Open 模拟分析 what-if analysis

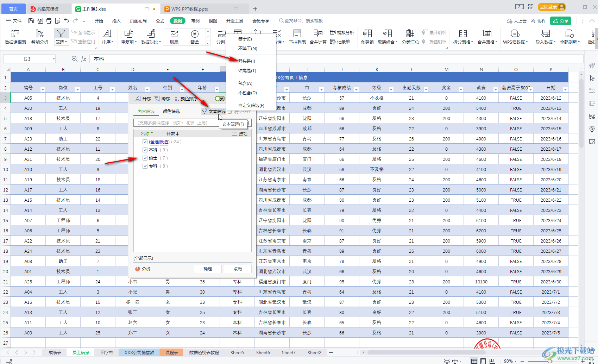(x=342, y=32)
